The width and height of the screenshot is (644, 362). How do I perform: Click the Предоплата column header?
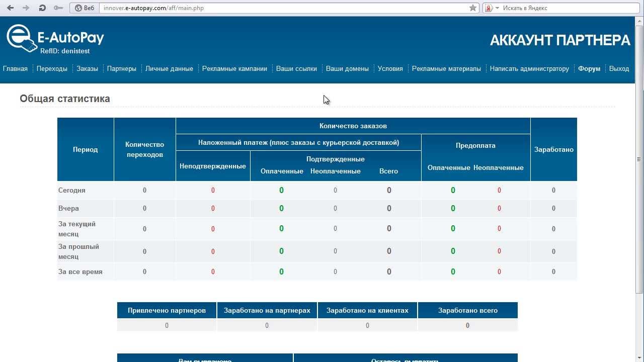click(476, 145)
